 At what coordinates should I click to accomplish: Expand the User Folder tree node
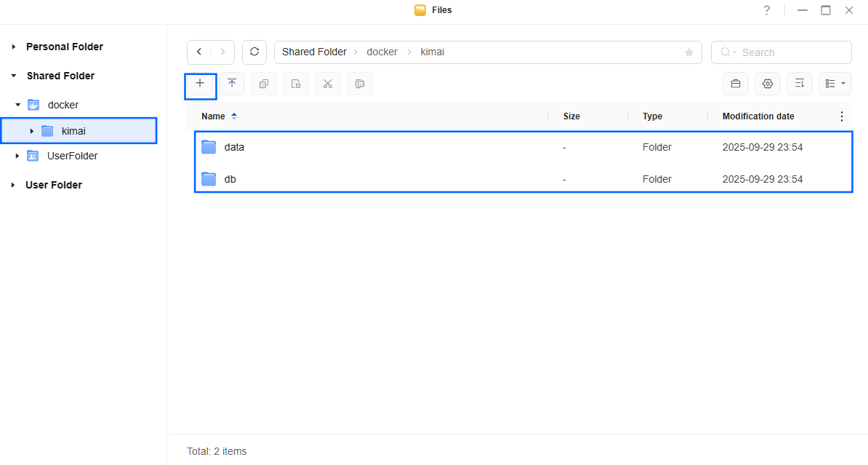(13, 185)
